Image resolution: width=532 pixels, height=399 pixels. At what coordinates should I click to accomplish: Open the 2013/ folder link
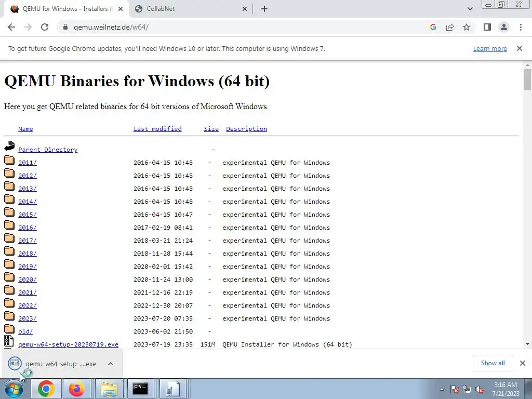(x=28, y=189)
